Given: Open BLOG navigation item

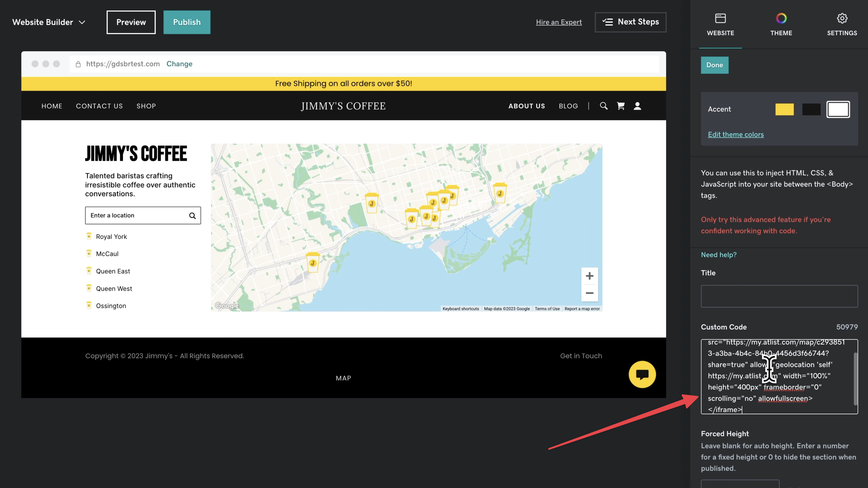Looking at the screenshot, I should [568, 106].
